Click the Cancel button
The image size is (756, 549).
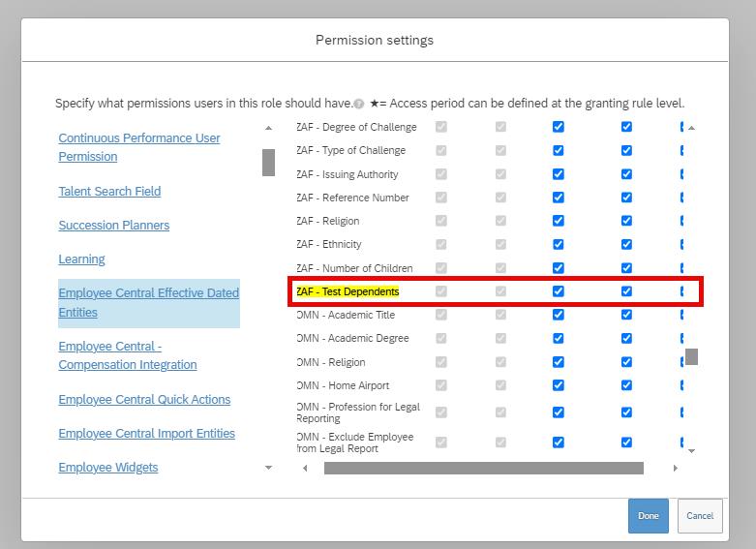[x=700, y=516]
